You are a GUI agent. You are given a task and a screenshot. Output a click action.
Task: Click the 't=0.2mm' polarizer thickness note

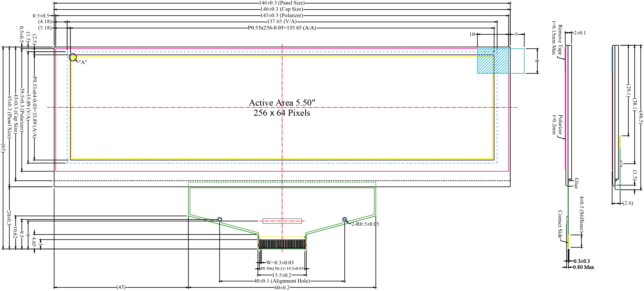pos(554,125)
